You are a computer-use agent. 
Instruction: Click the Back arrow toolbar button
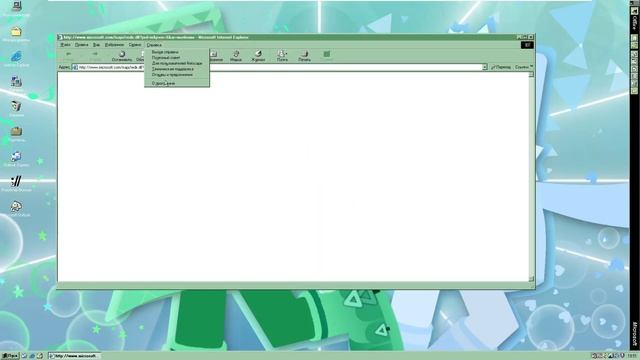pos(69,56)
